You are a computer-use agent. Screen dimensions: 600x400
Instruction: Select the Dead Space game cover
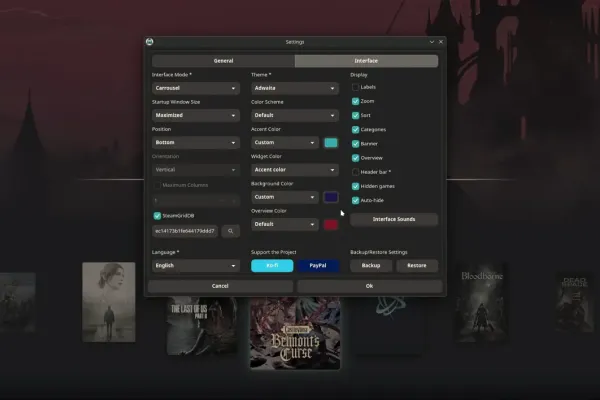click(x=574, y=302)
